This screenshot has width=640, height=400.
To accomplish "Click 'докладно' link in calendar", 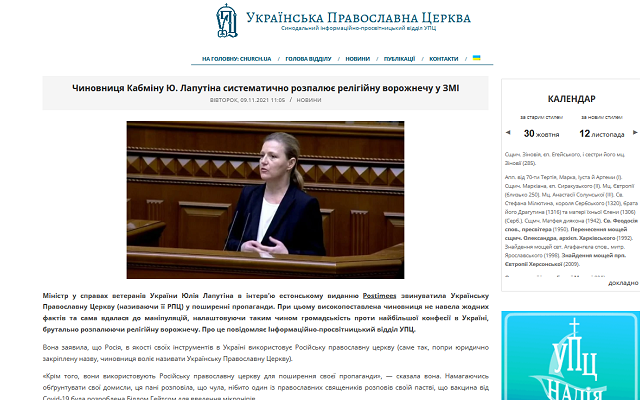I will (623, 283).
